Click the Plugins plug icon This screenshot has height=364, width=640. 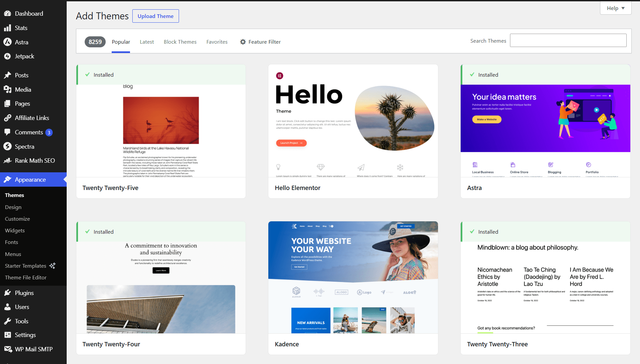[7, 293]
